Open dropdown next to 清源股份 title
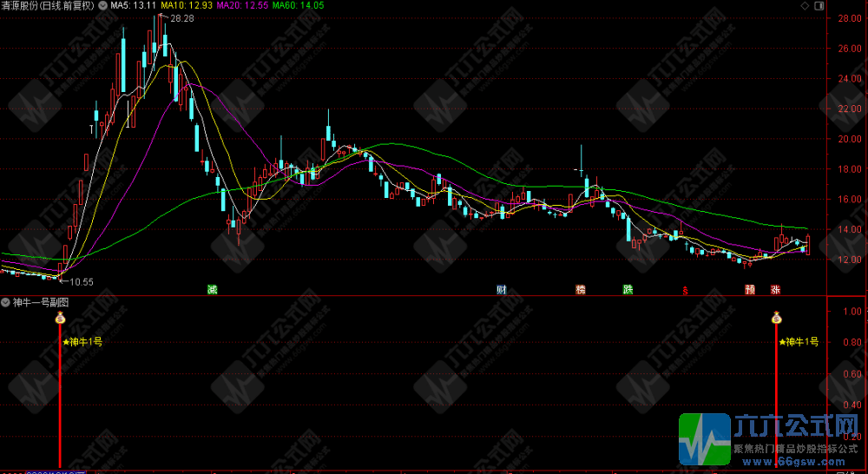The image size is (868, 474). coord(103,5)
